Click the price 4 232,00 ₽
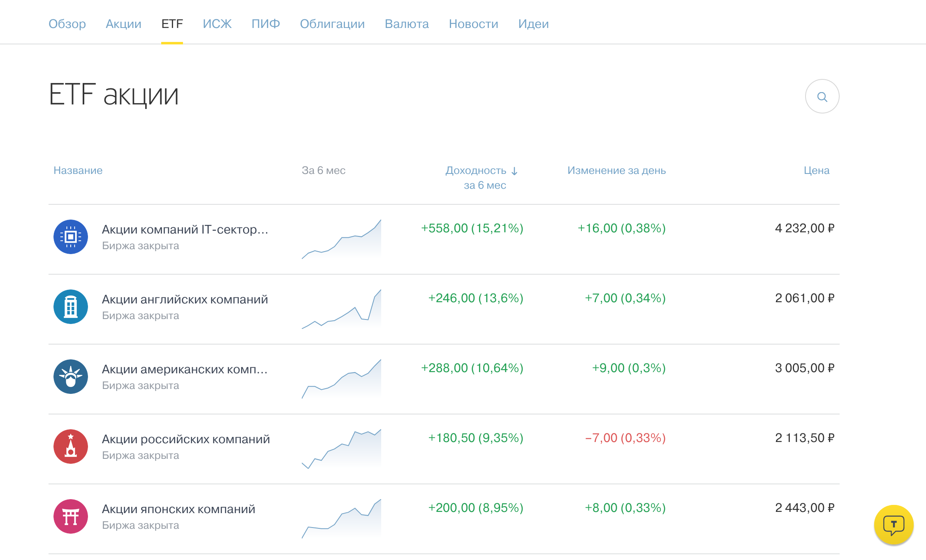 [x=805, y=228]
